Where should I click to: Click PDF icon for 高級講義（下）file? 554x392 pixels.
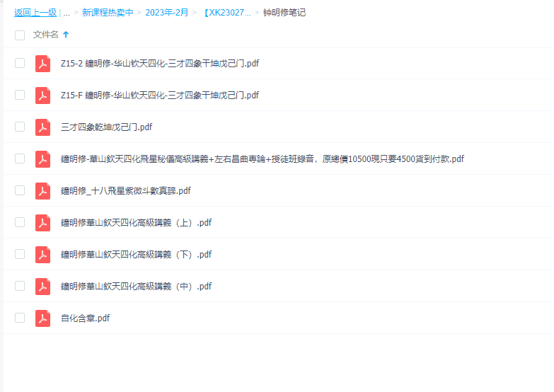point(42,255)
